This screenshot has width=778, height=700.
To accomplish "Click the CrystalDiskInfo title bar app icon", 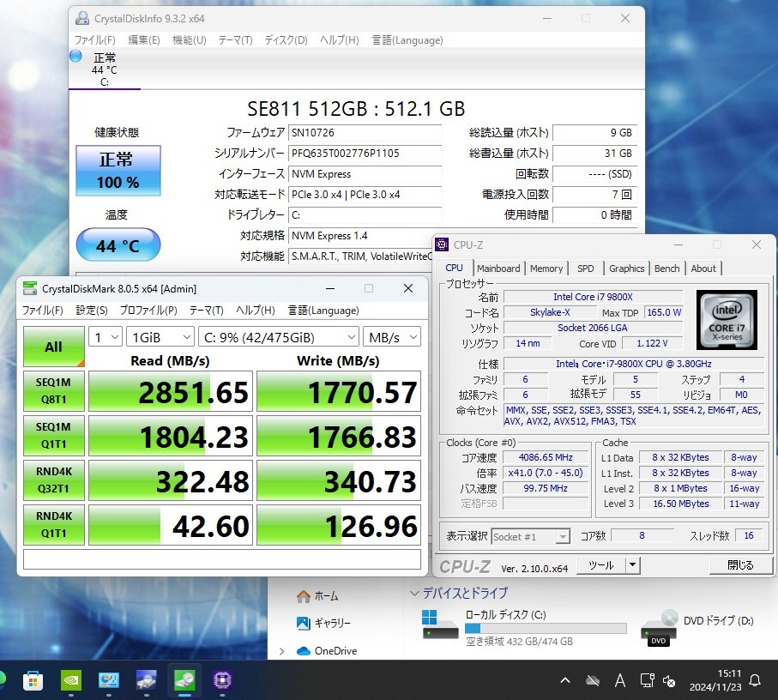I will click(81, 18).
